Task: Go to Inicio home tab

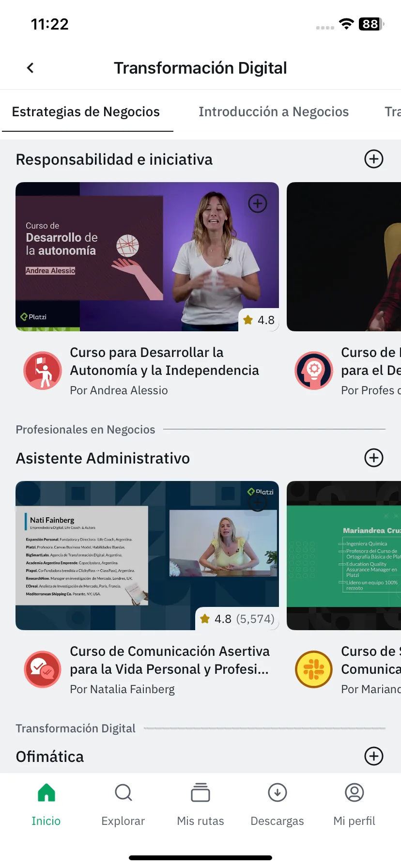Action: point(46,805)
